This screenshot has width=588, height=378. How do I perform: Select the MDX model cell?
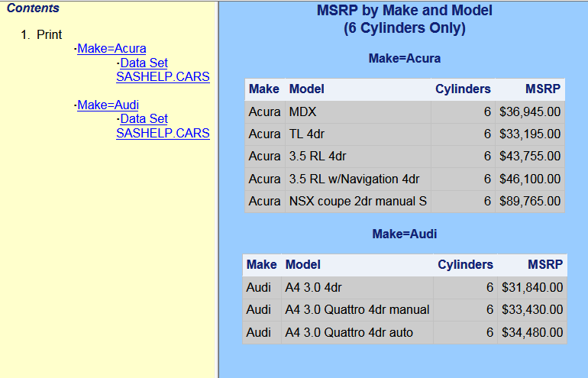pyautogui.click(x=302, y=112)
